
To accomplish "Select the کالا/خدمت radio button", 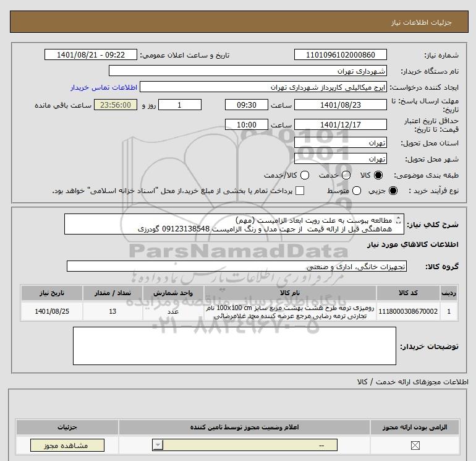I will [x=305, y=175].
